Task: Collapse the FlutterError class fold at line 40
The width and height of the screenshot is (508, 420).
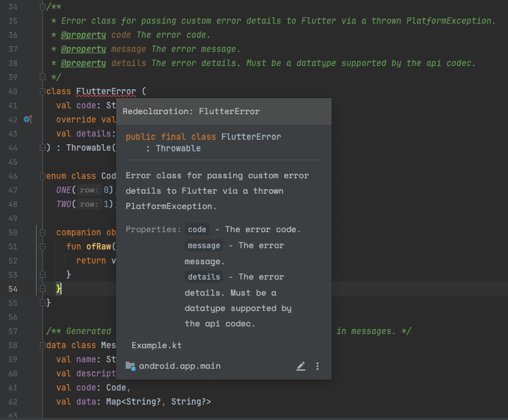Action: [42, 91]
